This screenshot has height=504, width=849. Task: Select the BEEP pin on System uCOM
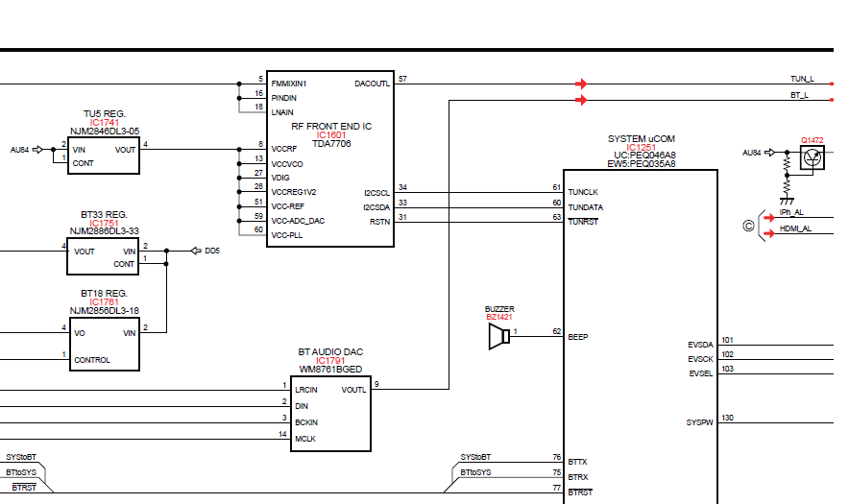(578, 337)
